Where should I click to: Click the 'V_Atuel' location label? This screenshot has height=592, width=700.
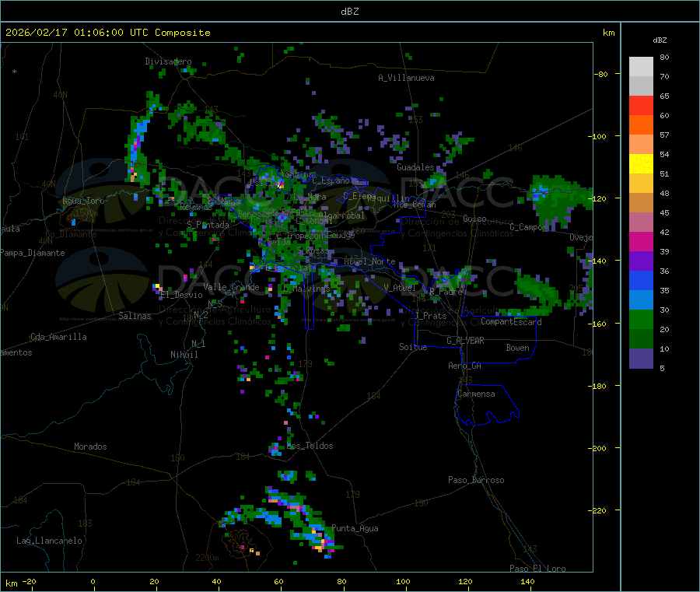(x=400, y=288)
